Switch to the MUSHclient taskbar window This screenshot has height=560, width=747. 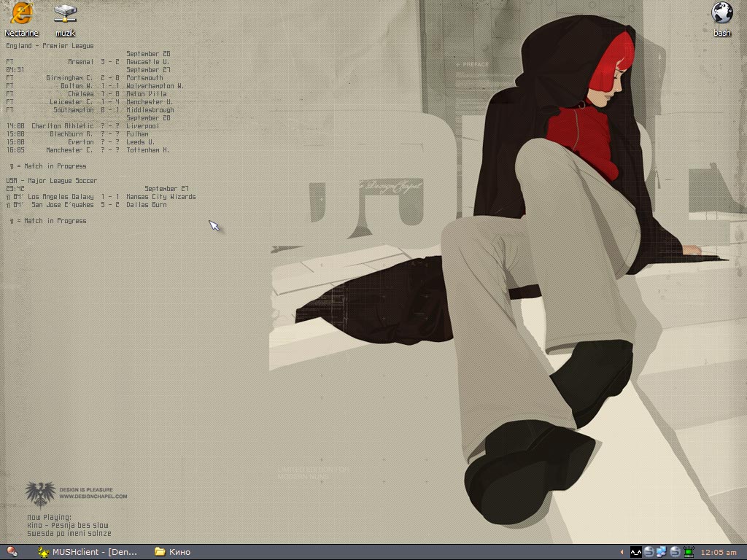pyautogui.click(x=88, y=552)
